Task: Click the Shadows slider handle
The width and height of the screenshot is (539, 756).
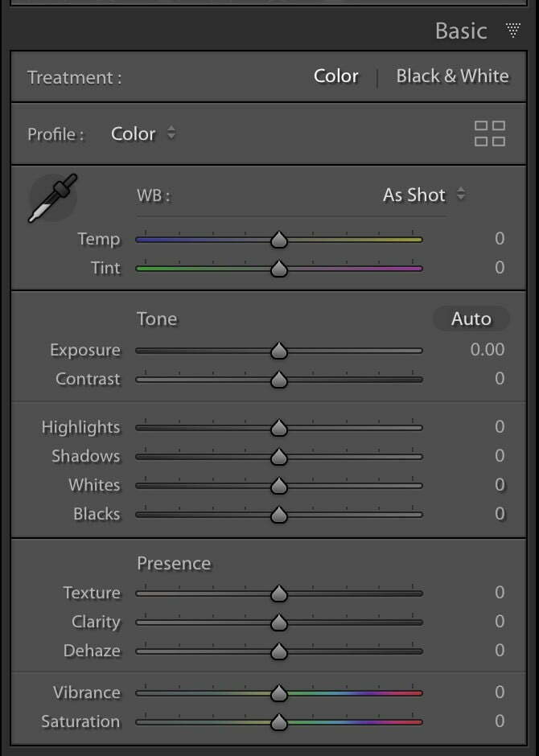Action: (x=278, y=457)
